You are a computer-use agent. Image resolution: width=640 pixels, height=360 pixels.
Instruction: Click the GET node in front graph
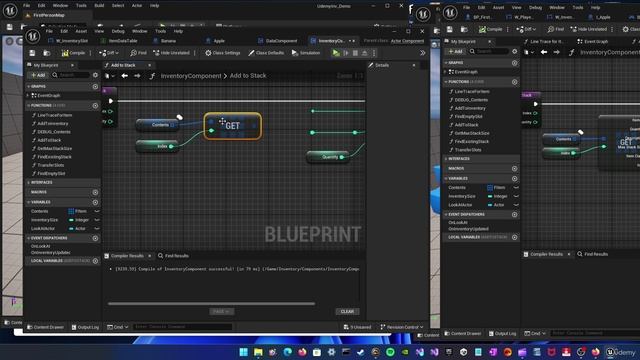coord(233,126)
